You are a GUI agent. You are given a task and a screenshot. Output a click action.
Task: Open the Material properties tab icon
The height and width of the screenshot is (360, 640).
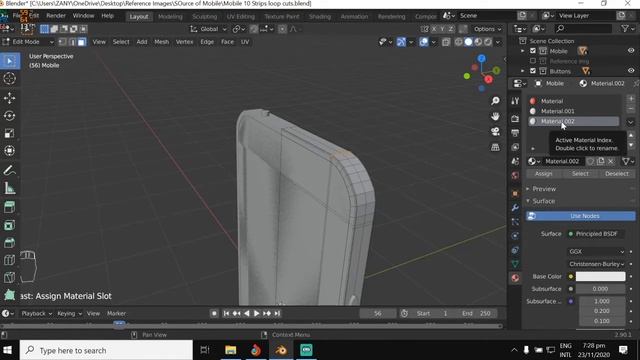click(515, 278)
